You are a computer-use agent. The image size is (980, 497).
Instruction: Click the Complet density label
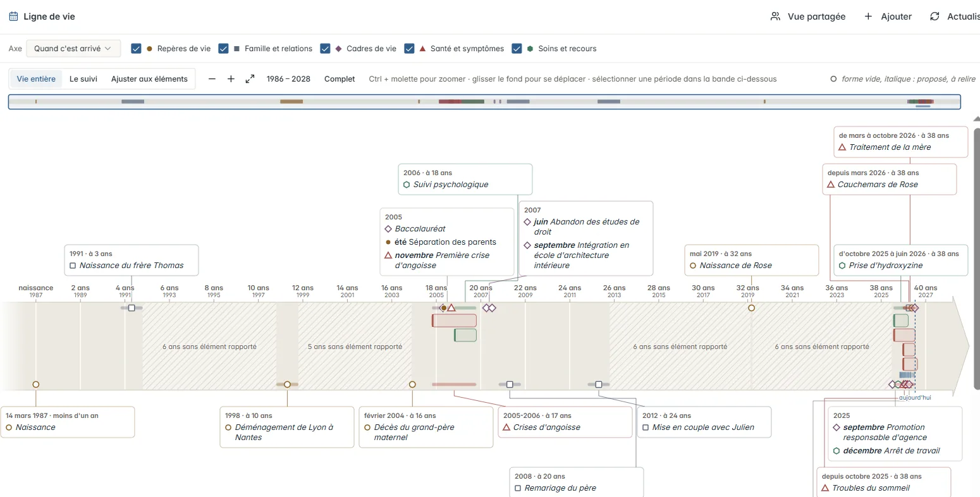click(x=340, y=79)
